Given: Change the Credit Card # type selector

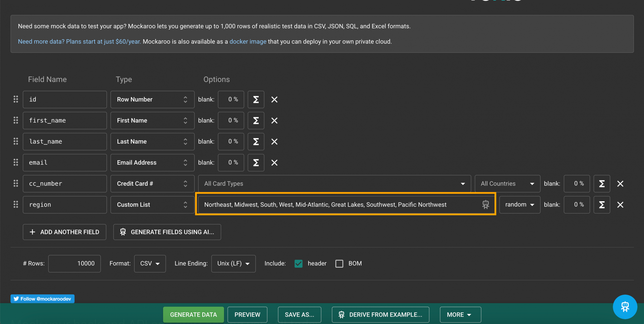Looking at the screenshot, I should tap(152, 184).
